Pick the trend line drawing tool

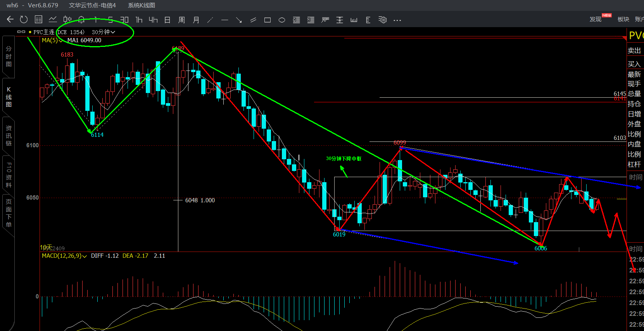pos(211,20)
